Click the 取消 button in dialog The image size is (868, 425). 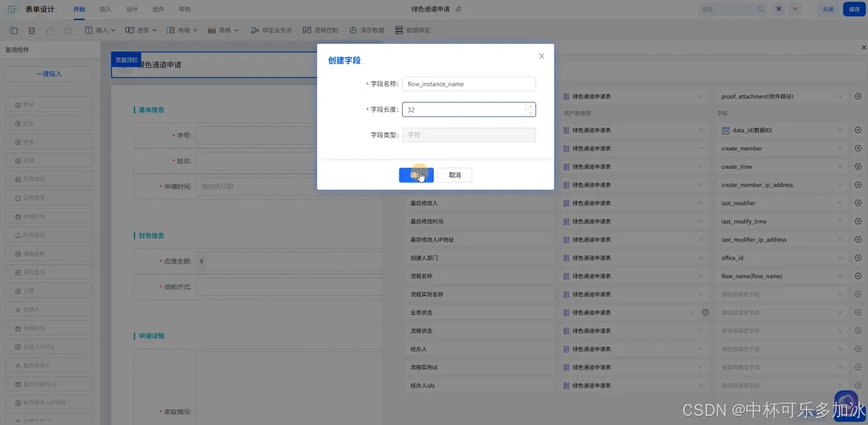[454, 175]
